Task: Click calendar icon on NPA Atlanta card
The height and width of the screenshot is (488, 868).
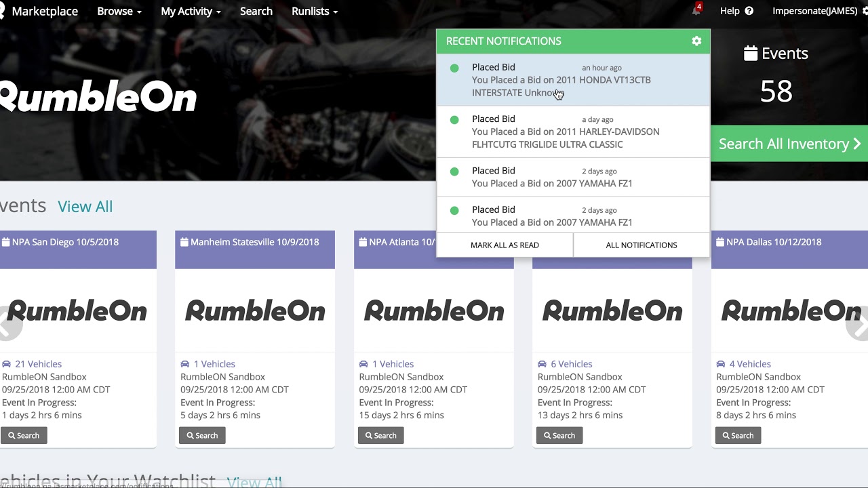Action: coord(363,242)
